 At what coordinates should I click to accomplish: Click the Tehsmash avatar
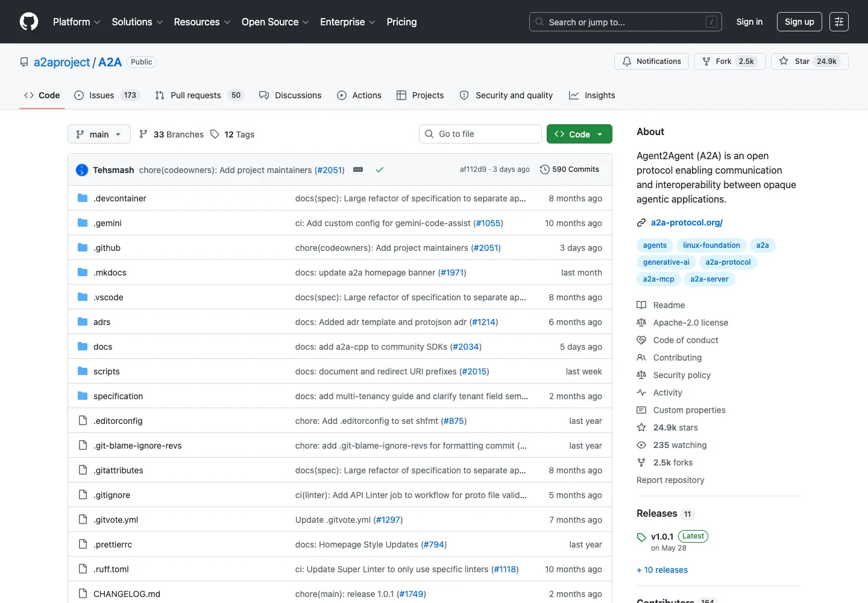(82, 170)
